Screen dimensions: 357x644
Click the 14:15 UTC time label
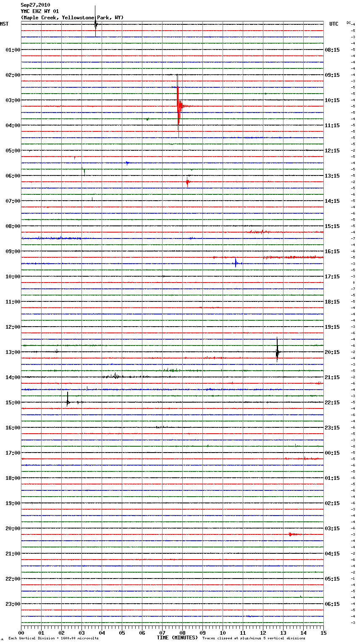[x=332, y=201]
